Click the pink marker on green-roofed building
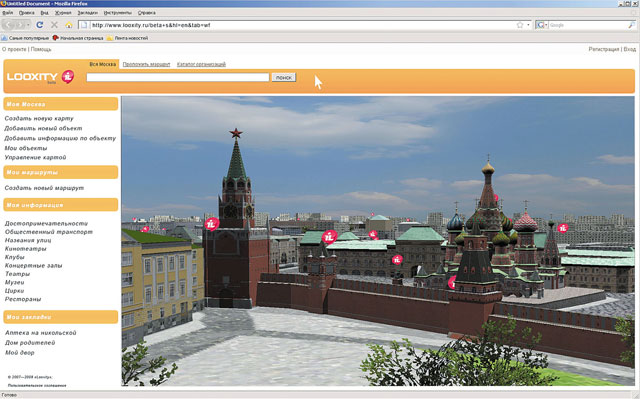The height and width of the screenshot is (399, 640). pyautogui.click(x=329, y=236)
